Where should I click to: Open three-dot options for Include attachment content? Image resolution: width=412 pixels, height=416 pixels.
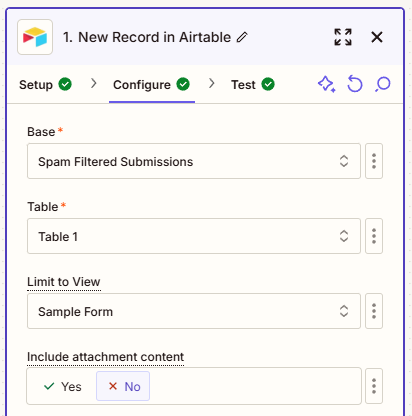[374, 386]
